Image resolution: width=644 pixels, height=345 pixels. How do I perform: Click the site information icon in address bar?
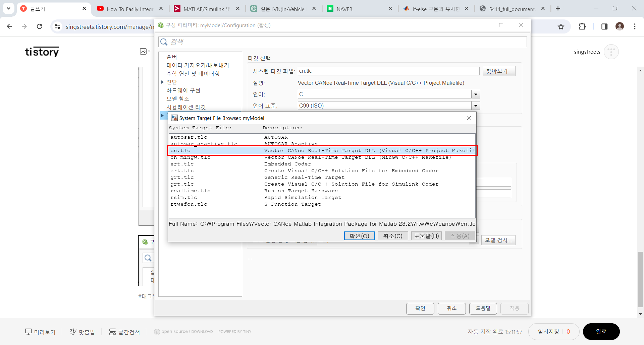[57, 26]
